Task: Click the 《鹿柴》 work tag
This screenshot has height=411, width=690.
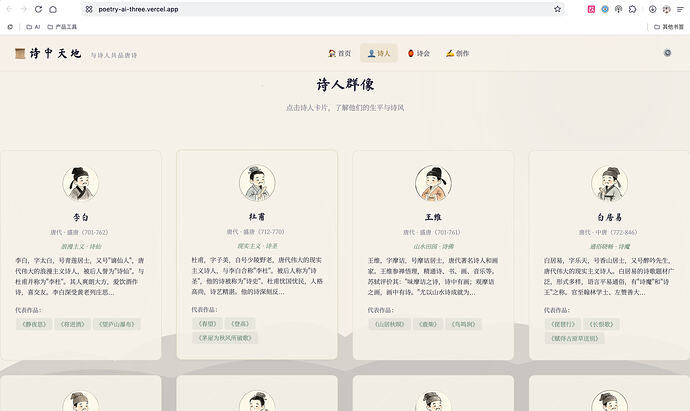Action: (428, 324)
